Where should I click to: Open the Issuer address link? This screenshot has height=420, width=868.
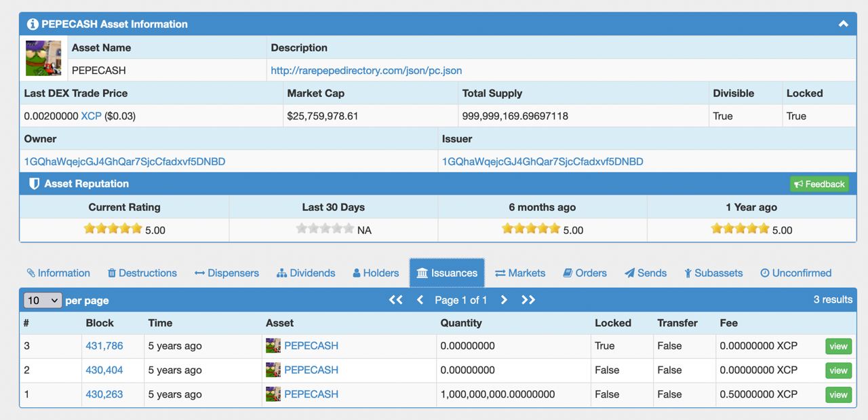542,161
